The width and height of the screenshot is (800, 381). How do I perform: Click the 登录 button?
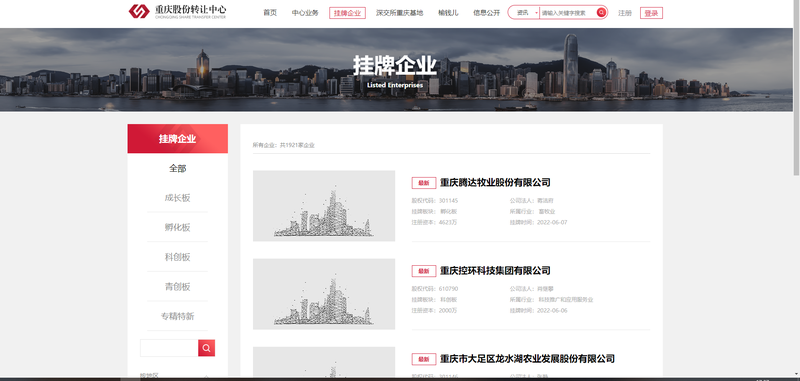[652, 13]
